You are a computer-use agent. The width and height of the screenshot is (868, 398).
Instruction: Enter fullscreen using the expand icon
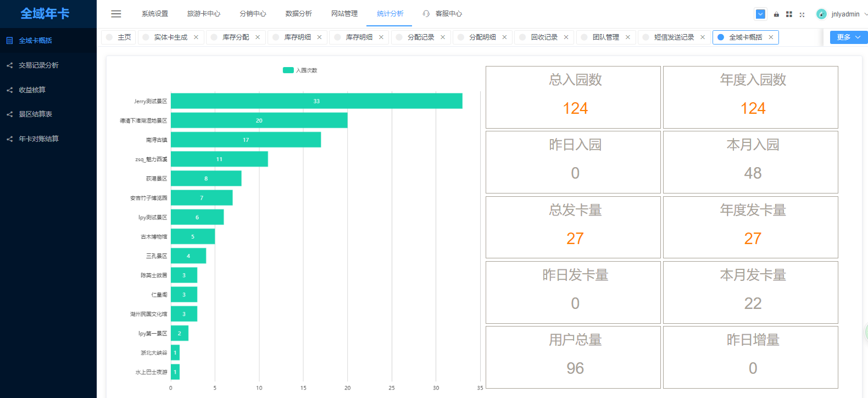[802, 14]
